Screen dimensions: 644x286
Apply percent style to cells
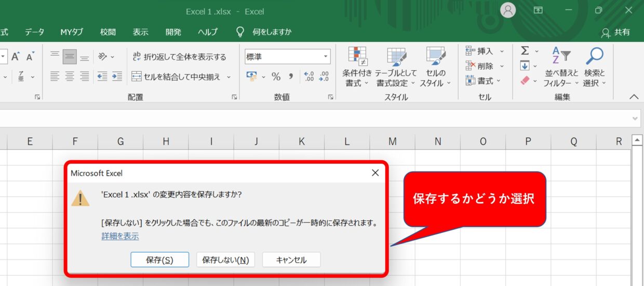276,76
